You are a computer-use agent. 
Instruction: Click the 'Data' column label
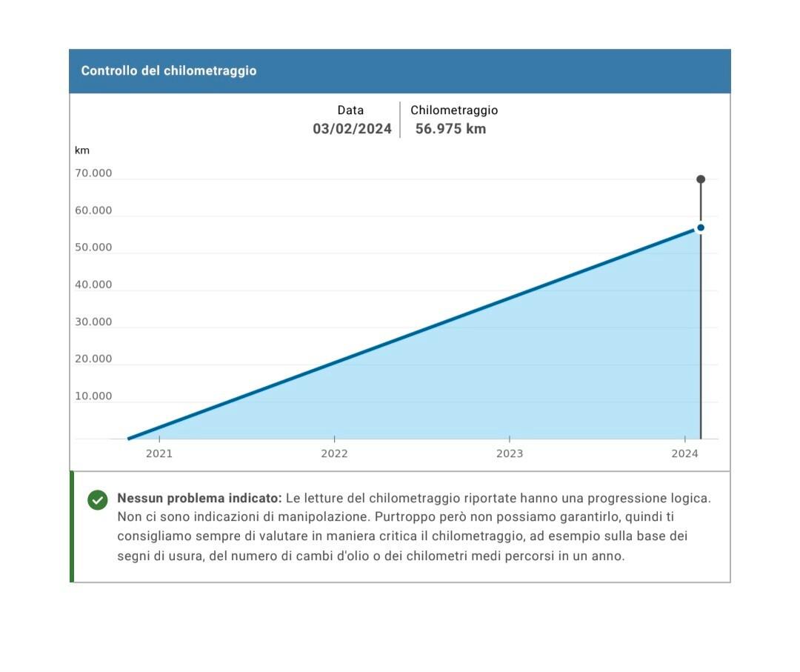(350, 110)
